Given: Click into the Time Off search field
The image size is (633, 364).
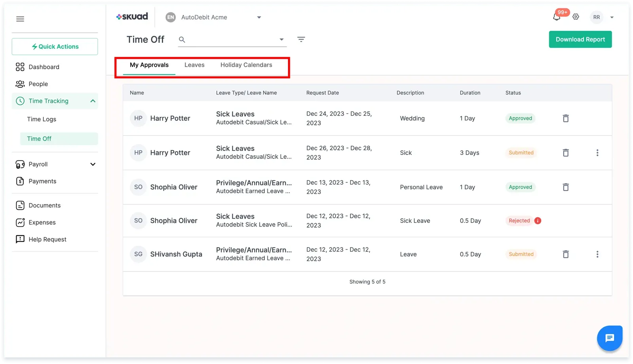Looking at the screenshot, I should click(232, 40).
